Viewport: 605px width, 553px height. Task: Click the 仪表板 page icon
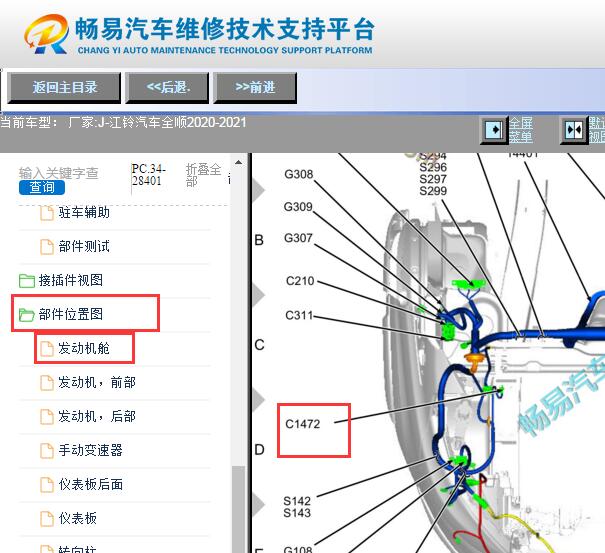(47, 518)
